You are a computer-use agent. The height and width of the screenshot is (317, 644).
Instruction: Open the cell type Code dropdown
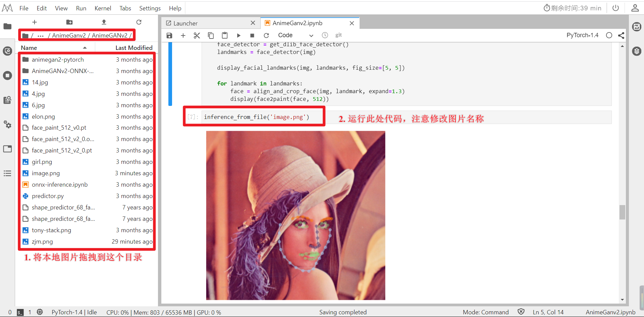(296, 35)
